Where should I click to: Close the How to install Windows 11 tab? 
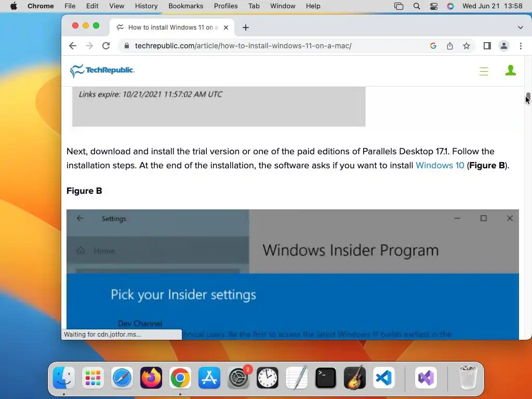coord(226,28)
